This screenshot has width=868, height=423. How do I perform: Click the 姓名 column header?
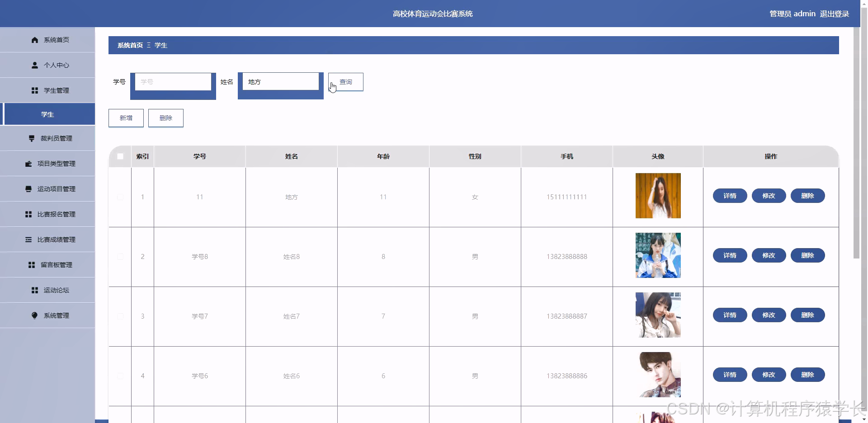point(292,156)
